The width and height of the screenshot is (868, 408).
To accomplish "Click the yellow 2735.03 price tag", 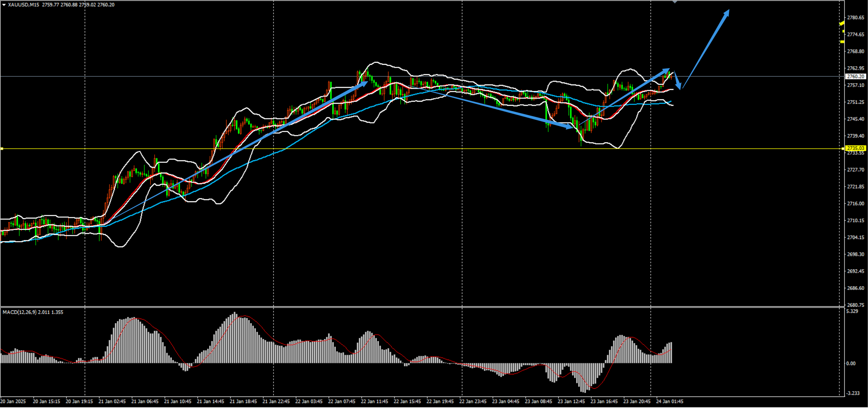I will pyautogui.click(x=856, y=148).
